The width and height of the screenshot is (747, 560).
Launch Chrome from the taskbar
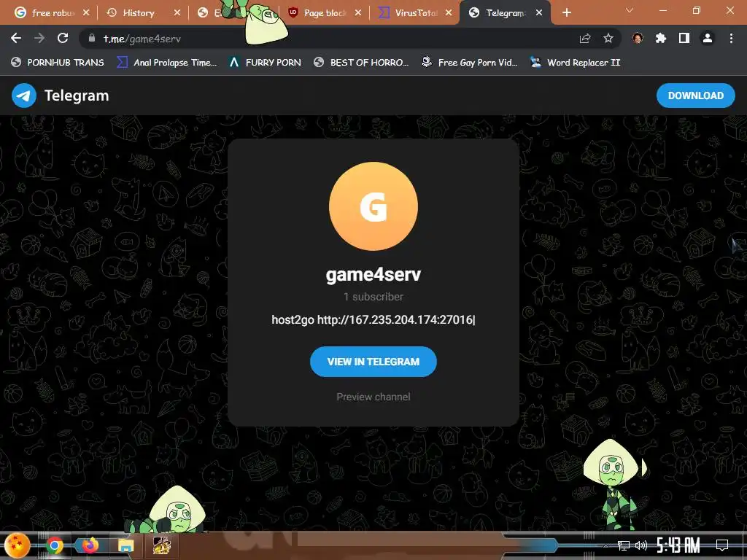(x=54, y=545)
